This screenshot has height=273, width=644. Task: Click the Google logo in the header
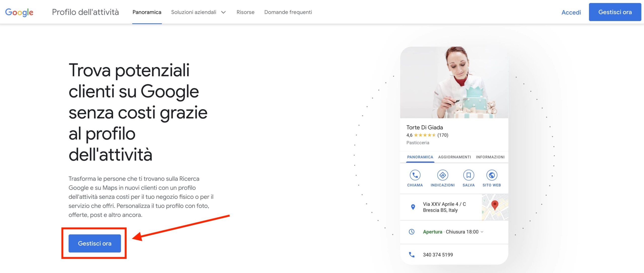19,12
